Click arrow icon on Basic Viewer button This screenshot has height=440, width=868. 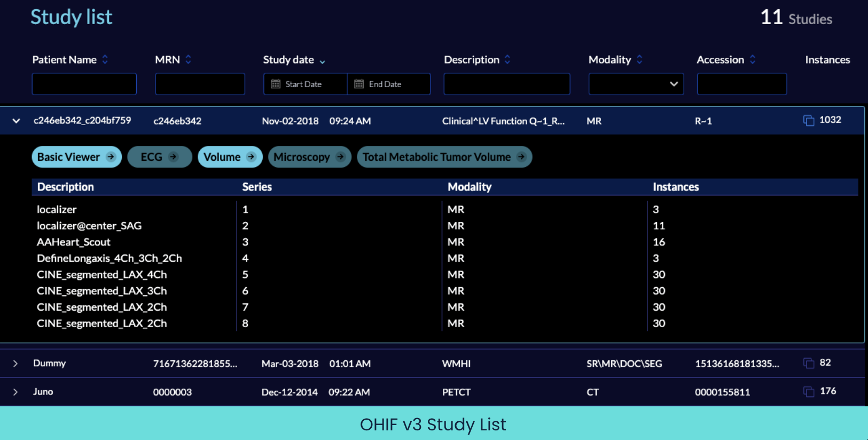111,157
